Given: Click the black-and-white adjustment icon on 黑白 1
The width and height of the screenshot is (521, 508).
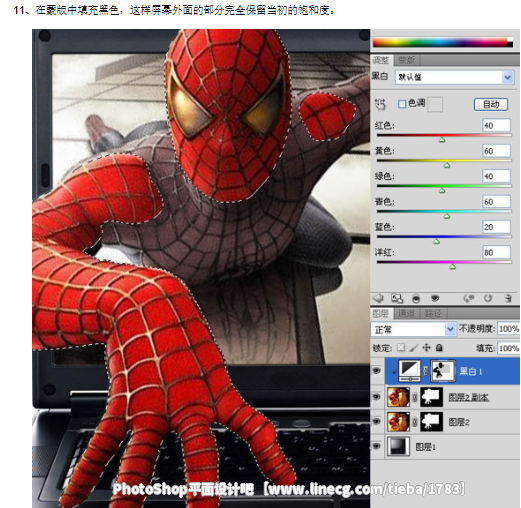Looking at the screenshot, I should (x=410, y=370).
